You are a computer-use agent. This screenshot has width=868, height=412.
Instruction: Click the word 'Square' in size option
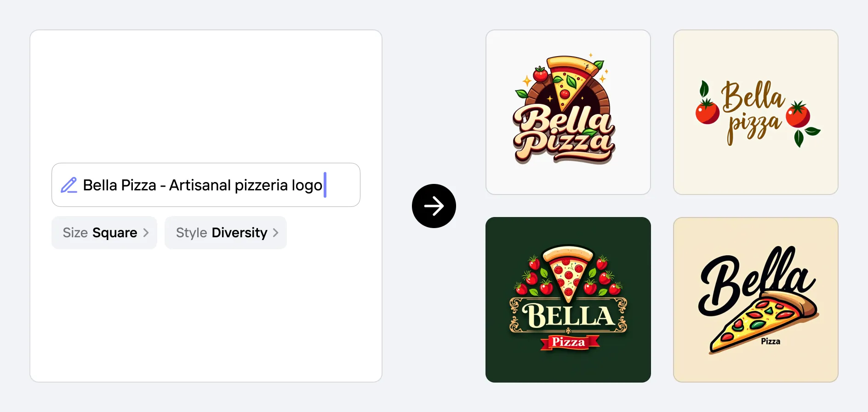click(114, 233)
